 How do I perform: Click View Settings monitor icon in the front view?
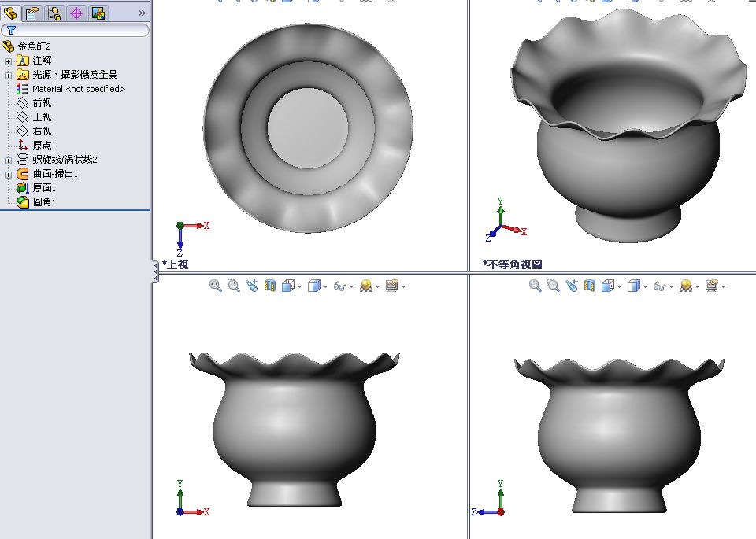pyautogui.click(x=392, y=286)
